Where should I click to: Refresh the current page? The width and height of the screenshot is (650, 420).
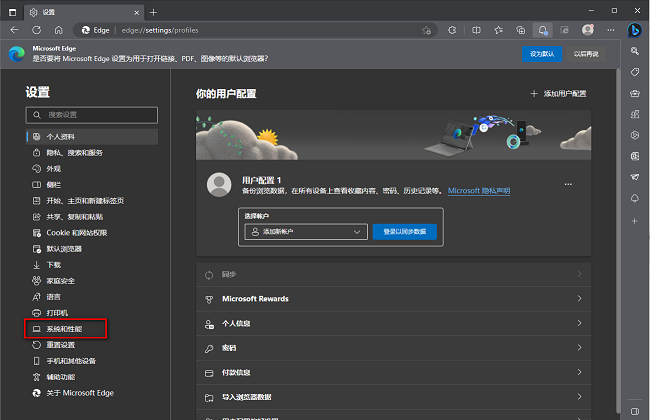coord(36,30)
